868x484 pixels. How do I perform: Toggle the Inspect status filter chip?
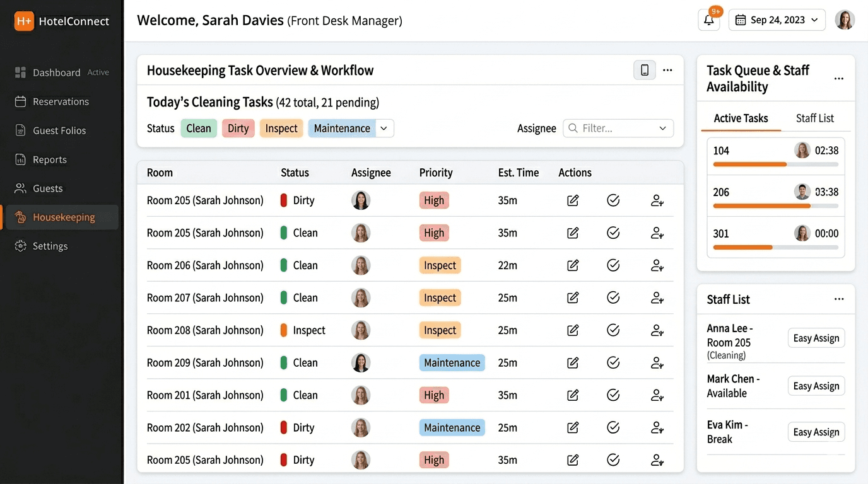[281, 129]
